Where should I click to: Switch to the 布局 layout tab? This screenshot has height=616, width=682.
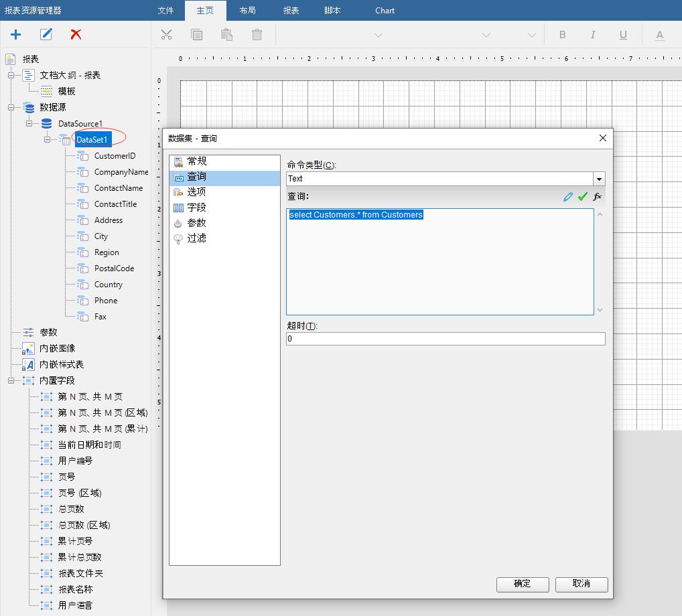point(247,11)
